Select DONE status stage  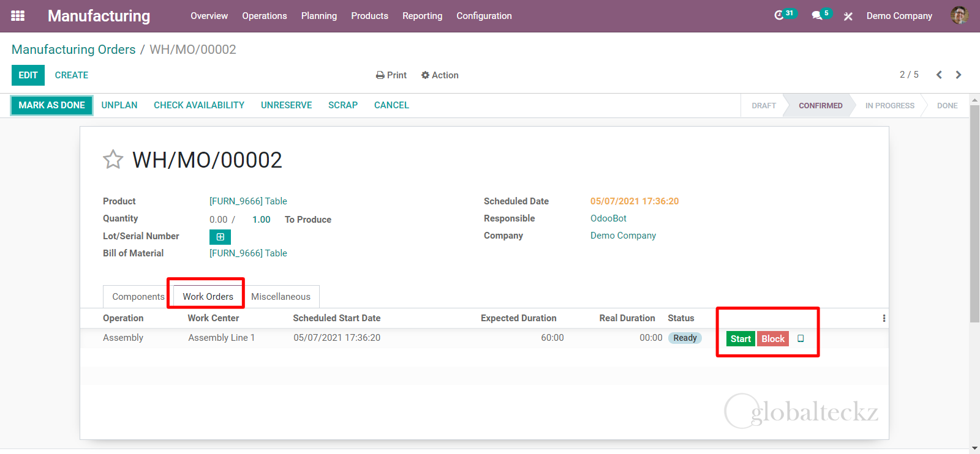[x=947, y=106]
